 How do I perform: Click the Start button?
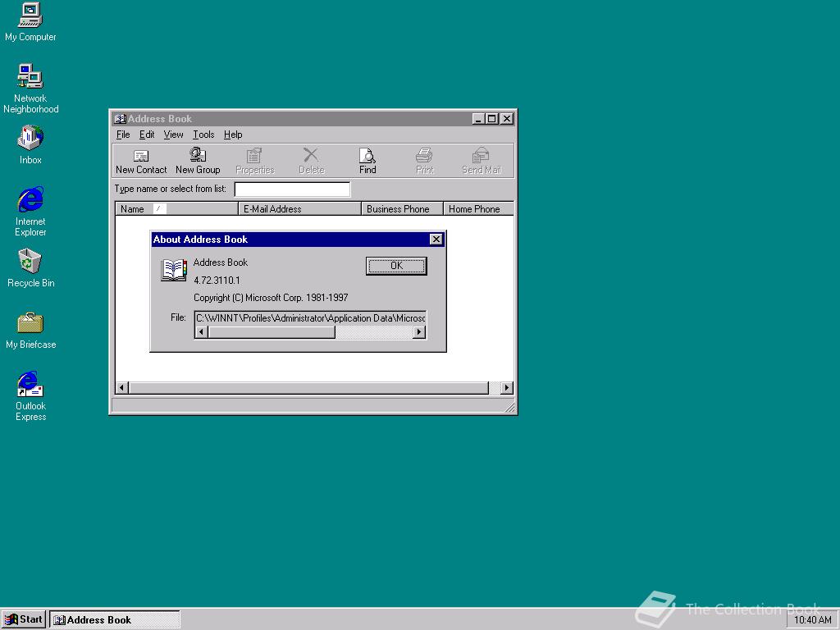tap(24, 619)
